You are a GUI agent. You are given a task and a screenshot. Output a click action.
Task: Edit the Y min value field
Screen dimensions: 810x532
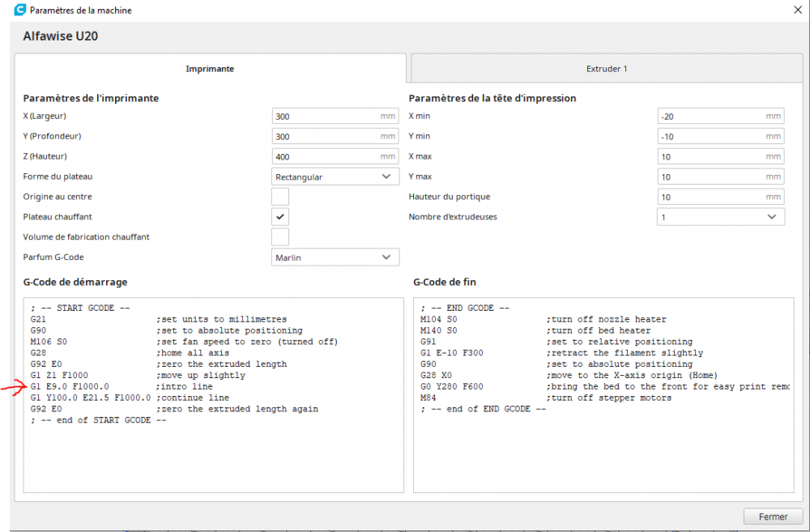(721, 136)
